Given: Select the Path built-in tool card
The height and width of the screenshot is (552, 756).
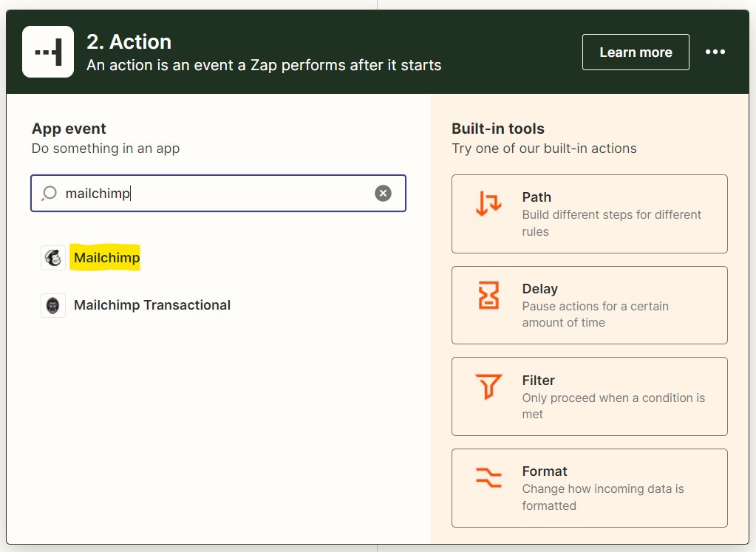Looking at the screenshot, I should tap(589, 214).
